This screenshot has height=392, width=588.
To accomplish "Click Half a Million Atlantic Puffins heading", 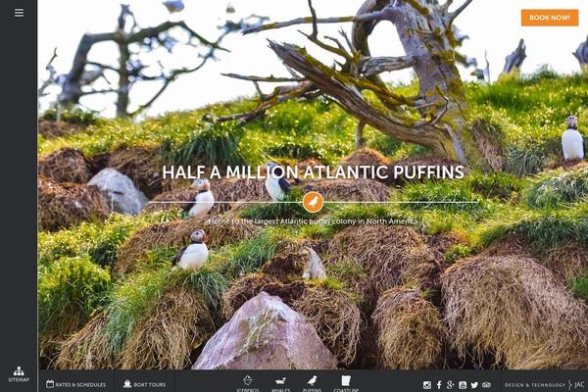I will click(x=313, y=172).
